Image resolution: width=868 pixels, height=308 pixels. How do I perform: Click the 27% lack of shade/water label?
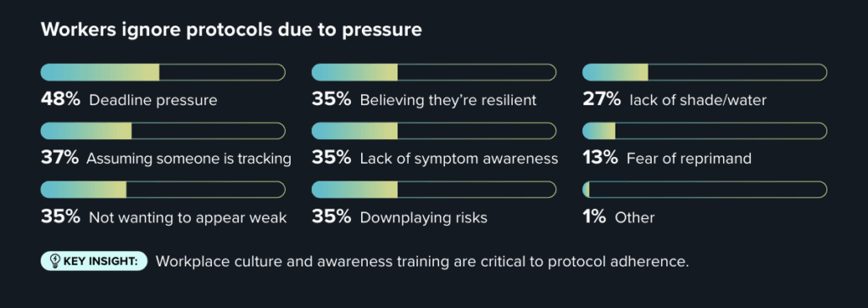(x=674, y=100)
